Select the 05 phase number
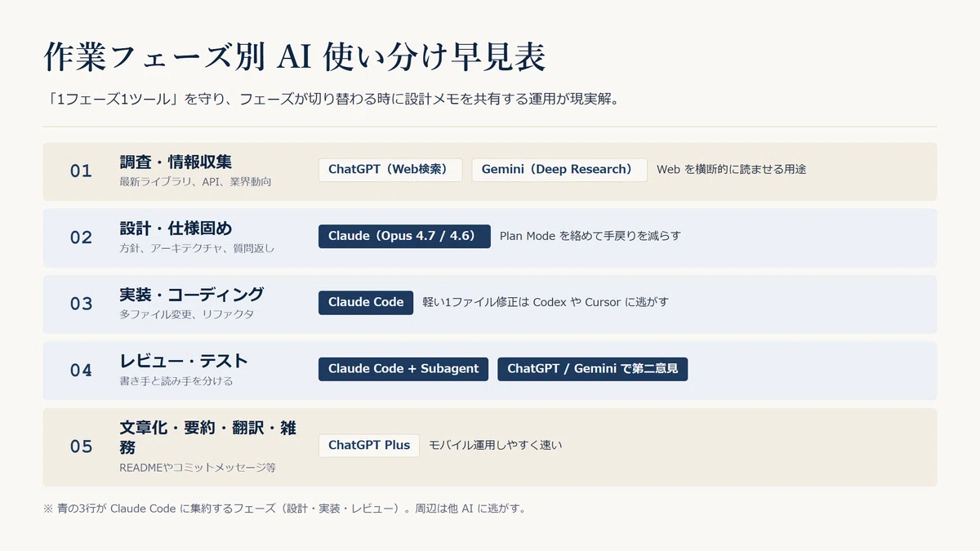 pos(81,447)
